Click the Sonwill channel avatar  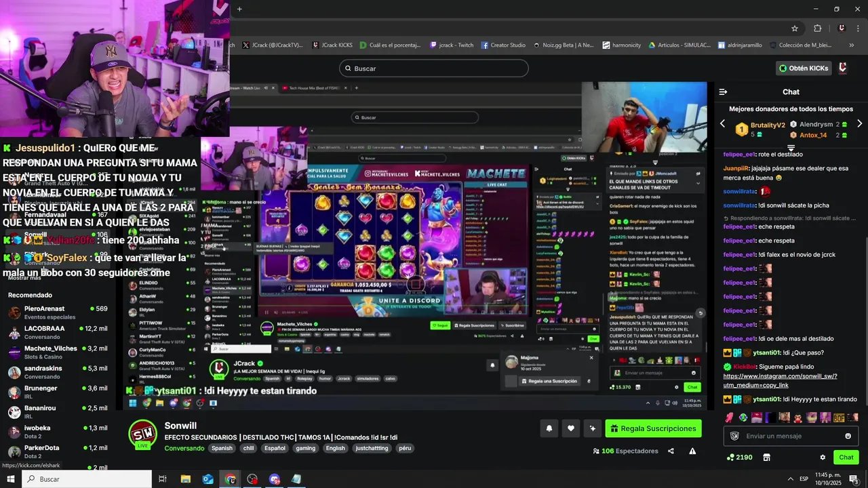[x=143, y=434]
